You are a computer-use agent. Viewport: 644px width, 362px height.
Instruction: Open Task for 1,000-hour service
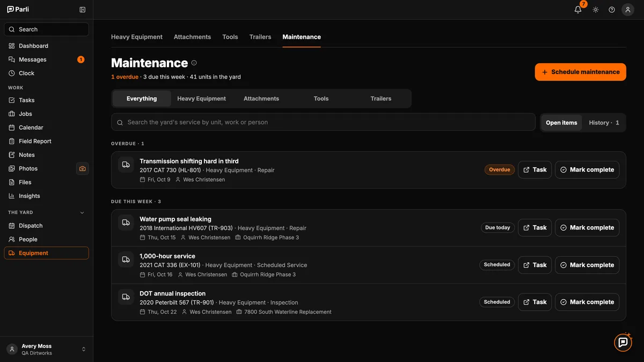(535, 265)
